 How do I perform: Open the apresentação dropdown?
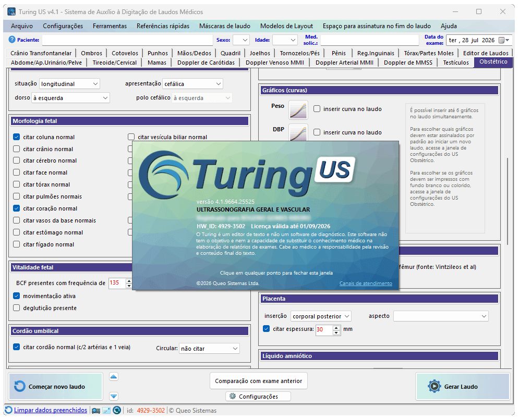click(x=192, y=84)
